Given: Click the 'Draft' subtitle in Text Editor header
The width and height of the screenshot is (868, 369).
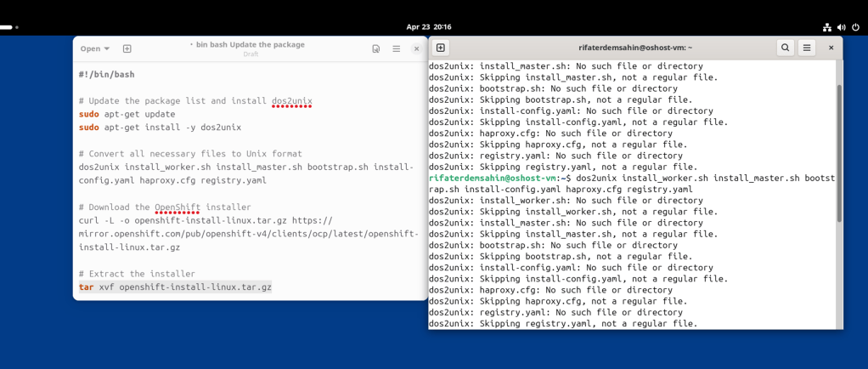Looking at the screenshot, I should point(251,54).
